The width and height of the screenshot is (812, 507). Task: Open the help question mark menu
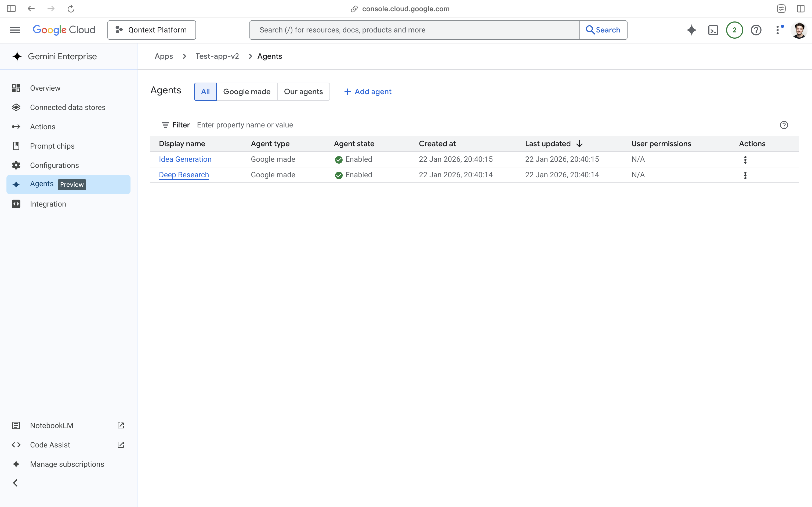756,30
